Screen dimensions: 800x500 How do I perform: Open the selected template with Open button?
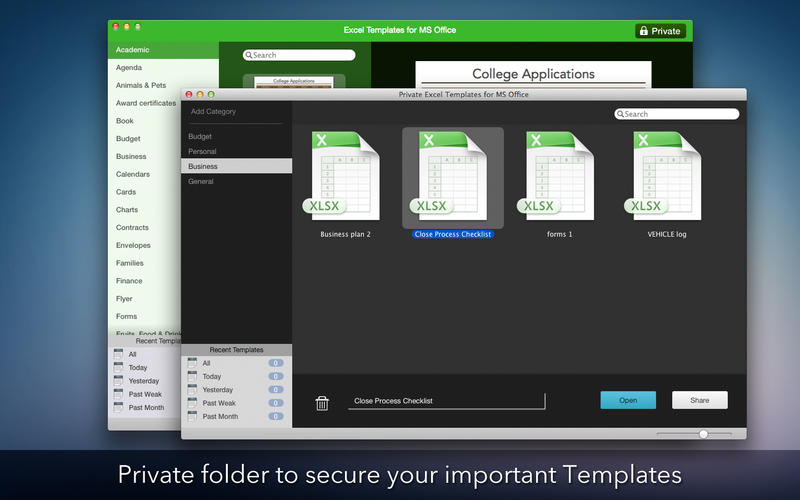click(x=628, y=400)
